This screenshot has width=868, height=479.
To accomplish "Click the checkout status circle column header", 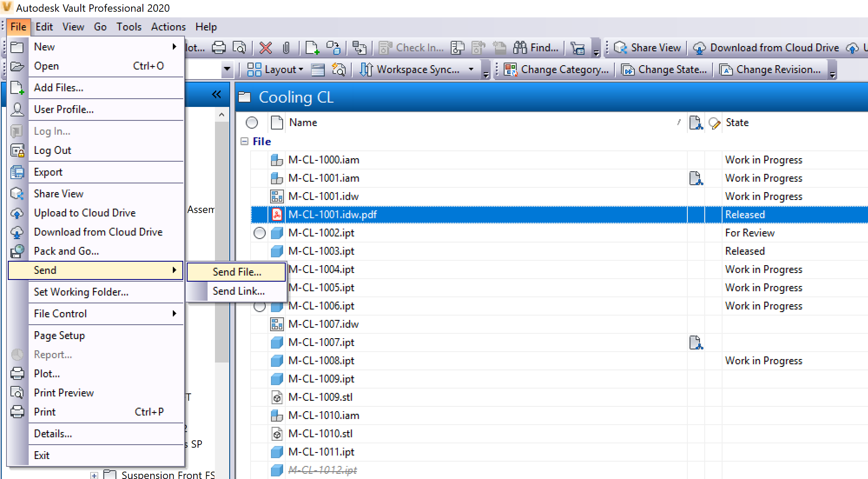I will 252,123.
